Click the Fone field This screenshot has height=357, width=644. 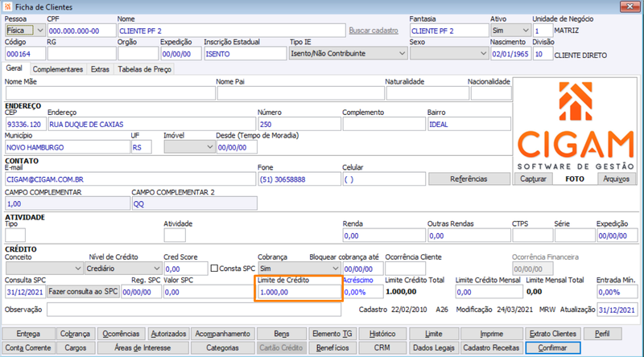[x=299, y=179]
